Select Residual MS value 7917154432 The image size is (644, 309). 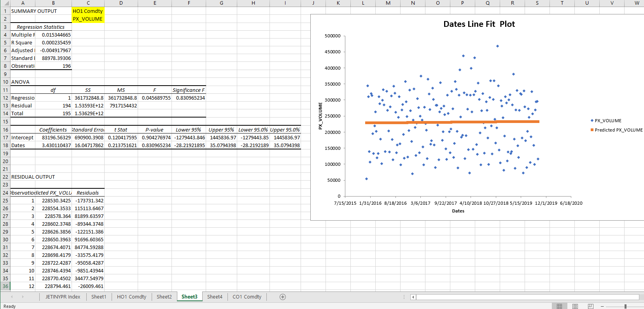tap(121, 106)
